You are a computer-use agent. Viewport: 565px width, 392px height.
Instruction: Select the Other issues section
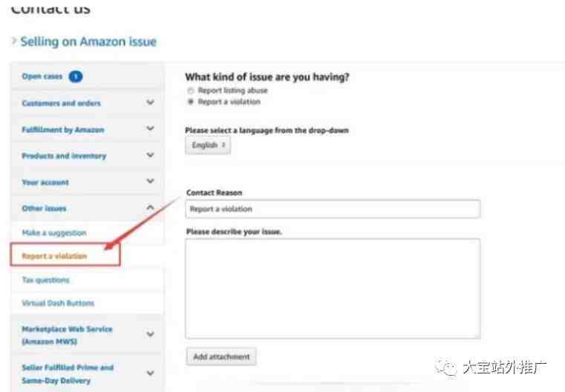pos(44,208)
